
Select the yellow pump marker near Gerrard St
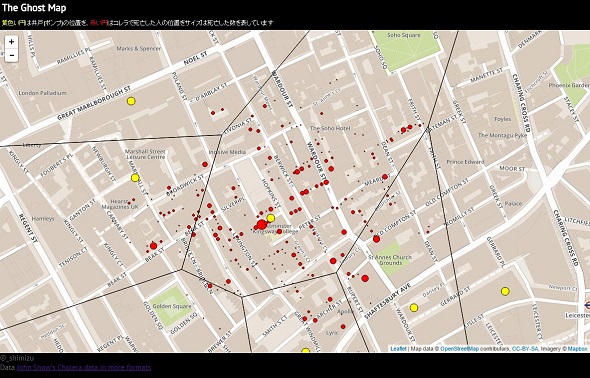coord(505,291)
